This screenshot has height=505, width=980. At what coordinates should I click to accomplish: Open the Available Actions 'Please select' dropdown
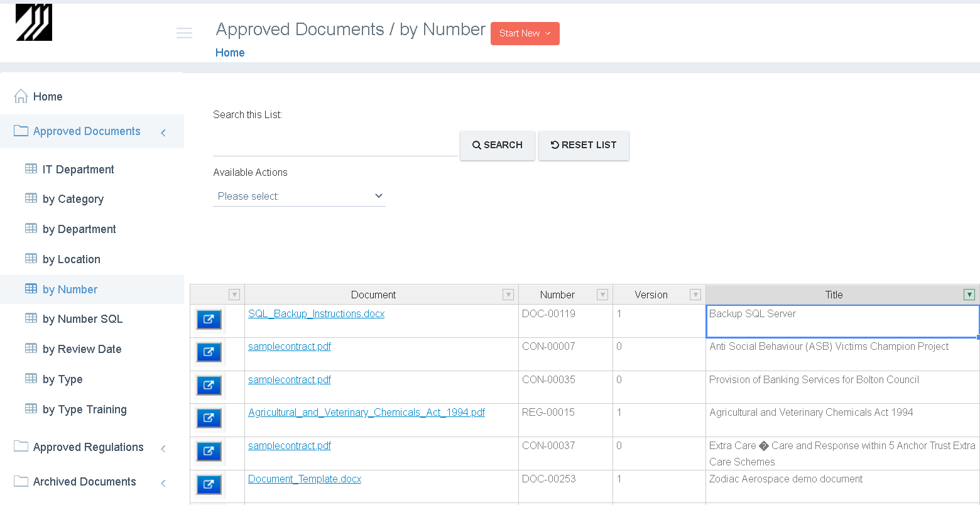pos(300,196)
